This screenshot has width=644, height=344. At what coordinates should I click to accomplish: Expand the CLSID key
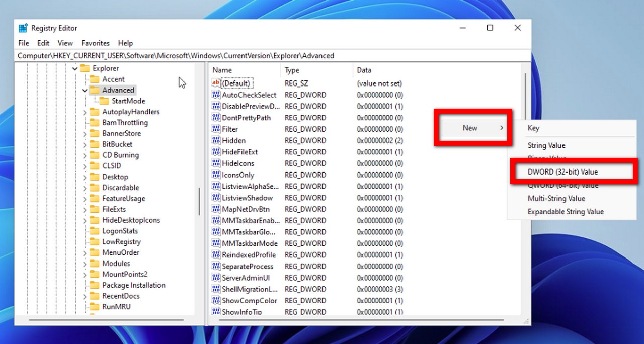(85, 166)
